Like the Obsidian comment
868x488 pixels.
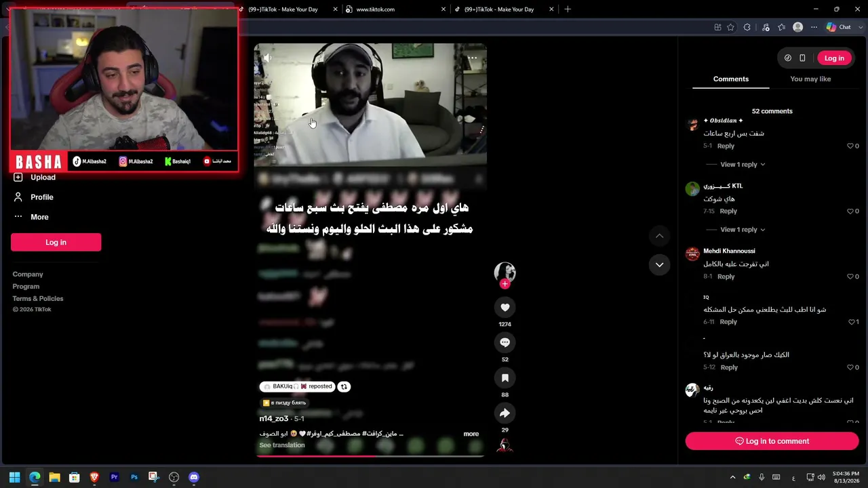[850, 146]
